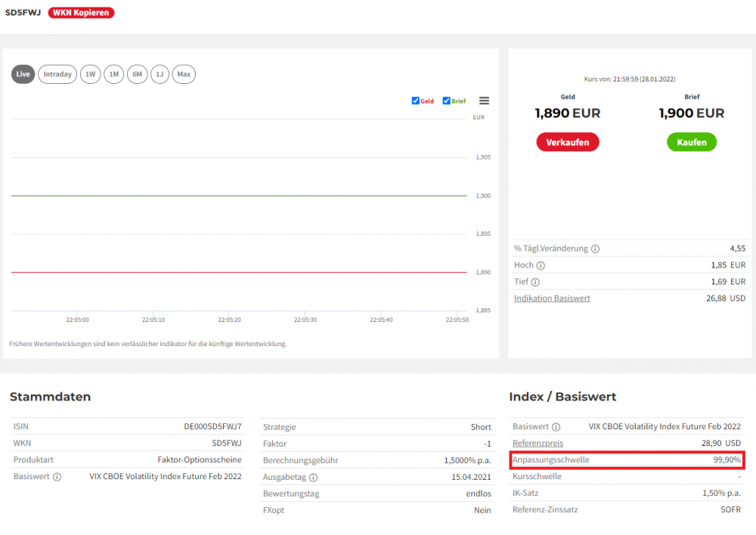
Task: Select the 1M chart period
Action: pyautogui.click(x=113, y=74)
